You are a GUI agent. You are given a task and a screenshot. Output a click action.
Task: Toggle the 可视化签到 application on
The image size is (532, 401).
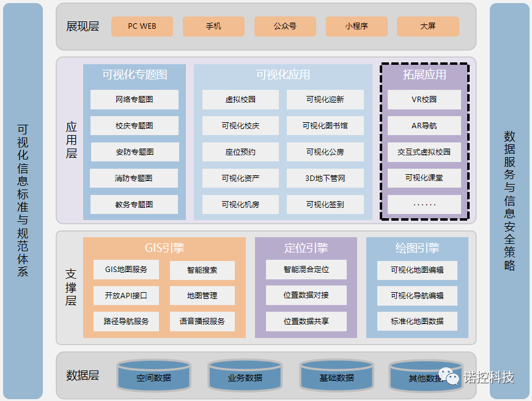pyautogui.click(x=325, y=204)
